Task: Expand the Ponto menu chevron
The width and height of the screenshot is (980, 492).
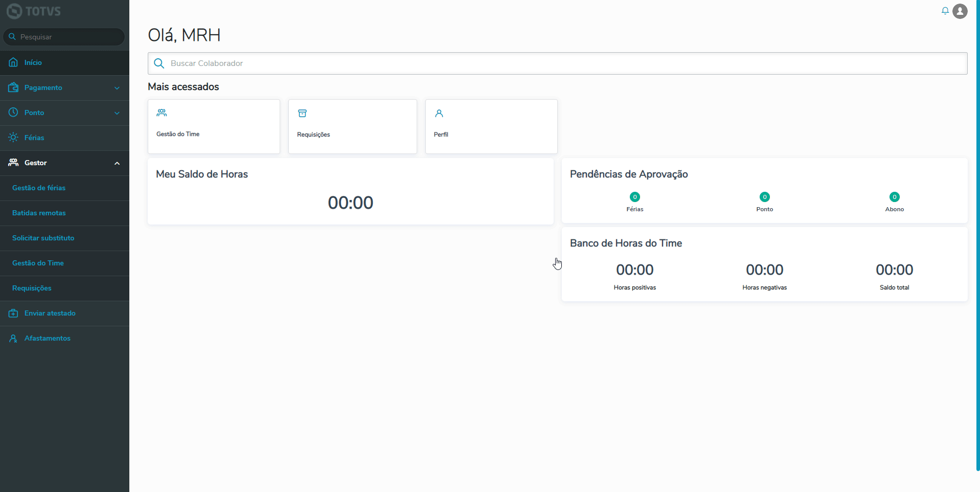Action: click(117, 113)
